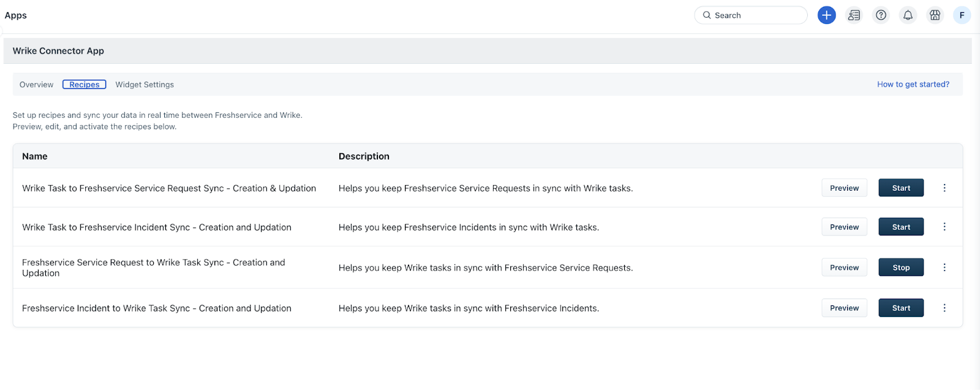The height and width of the screenshot is (390, 980).
Task: Click 'Freshservice Incident to Wrike Task Sync' name
Action: point(157,308)
